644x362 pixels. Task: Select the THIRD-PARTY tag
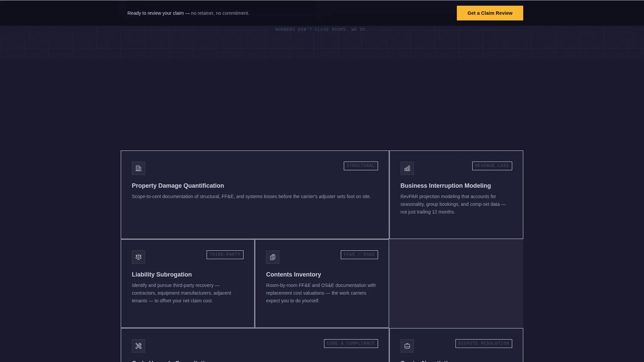[225, 255]
